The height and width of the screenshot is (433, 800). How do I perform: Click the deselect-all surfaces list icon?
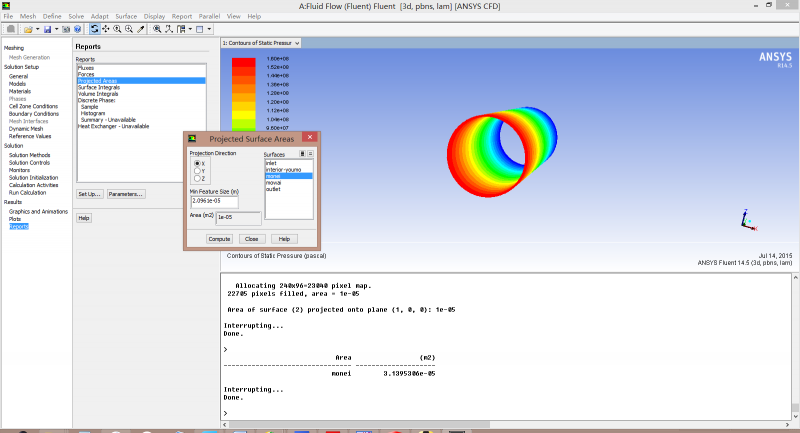tap(310, 154)
